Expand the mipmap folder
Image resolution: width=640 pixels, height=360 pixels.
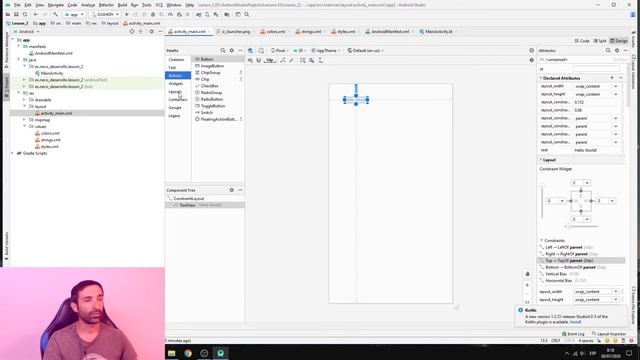coord(24,120)
